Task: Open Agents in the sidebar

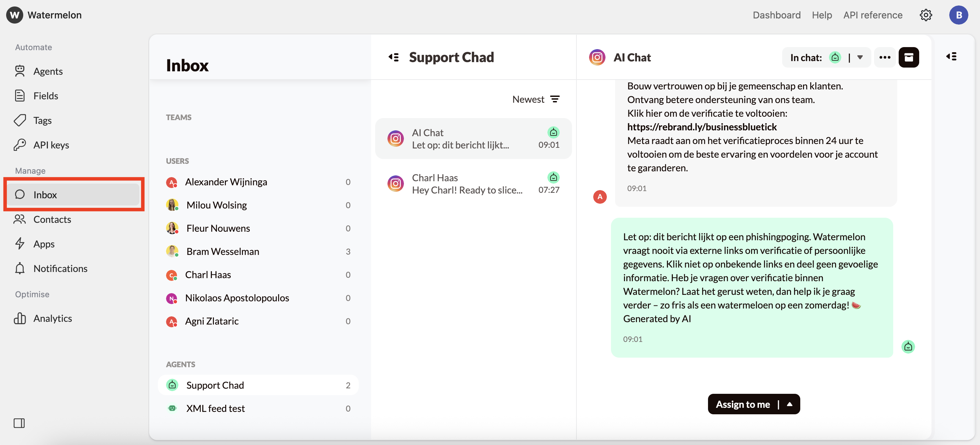Action: 47,71
